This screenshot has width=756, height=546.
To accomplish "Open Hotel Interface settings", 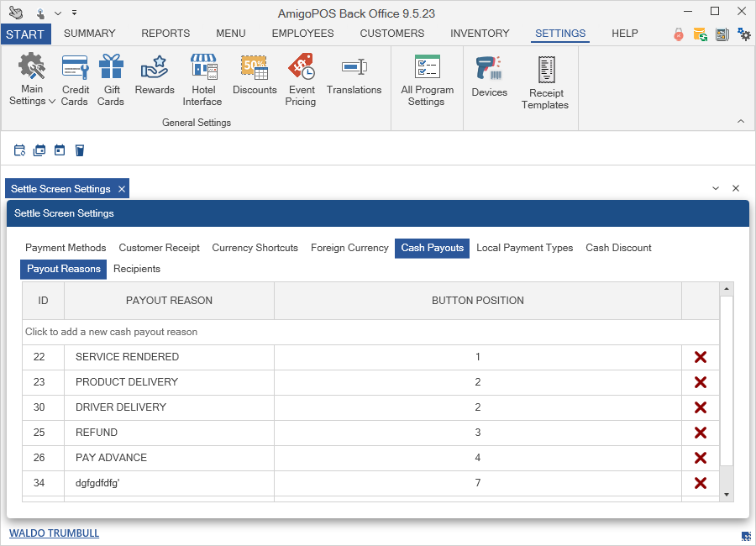I will pos(203,80).
